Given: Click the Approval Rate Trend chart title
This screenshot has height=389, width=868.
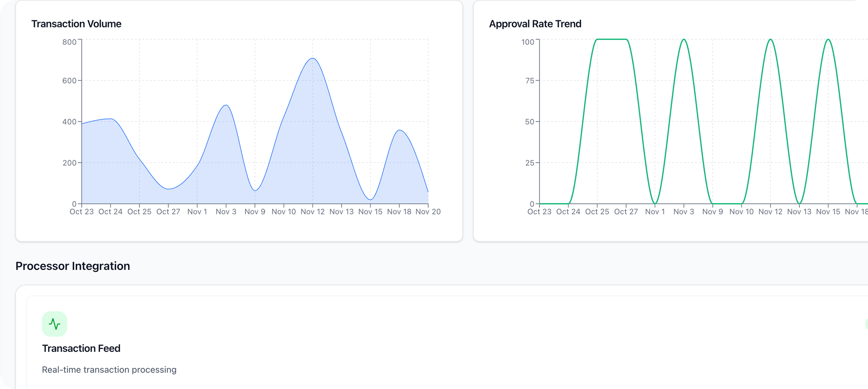Looking at the screenshot, I should [535, 24].
